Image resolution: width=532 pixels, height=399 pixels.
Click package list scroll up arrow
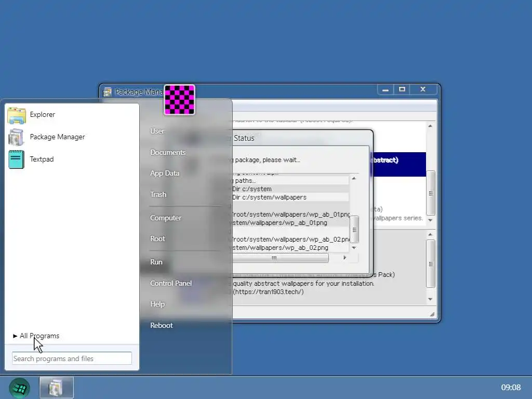tap(430, 126)
